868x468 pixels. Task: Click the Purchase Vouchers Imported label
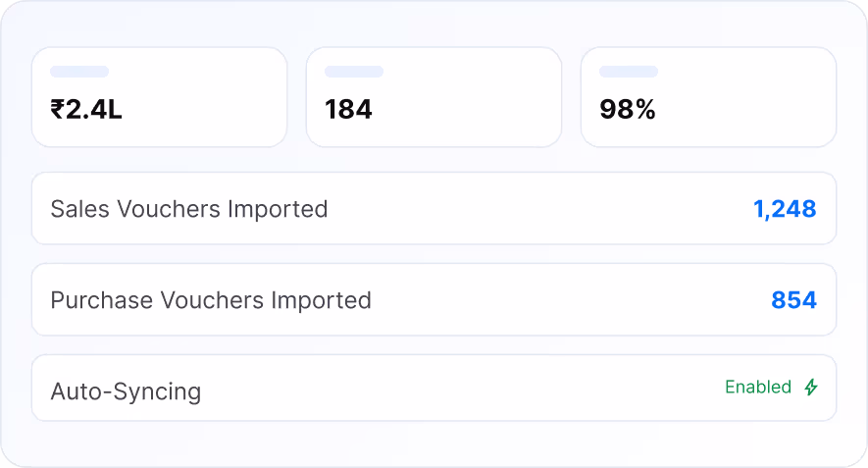pos(211,300)
